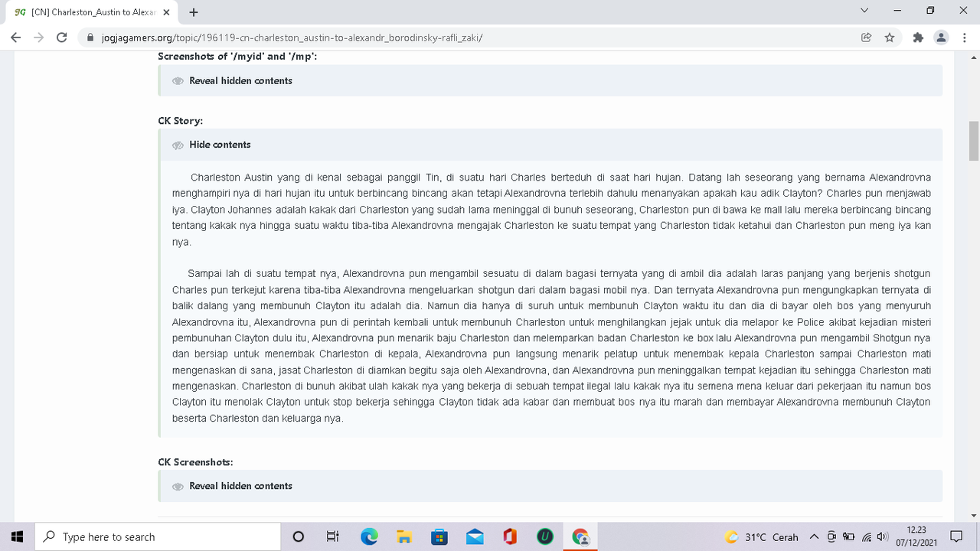Close the Charleston_Austin tab

tap(166, 12)
